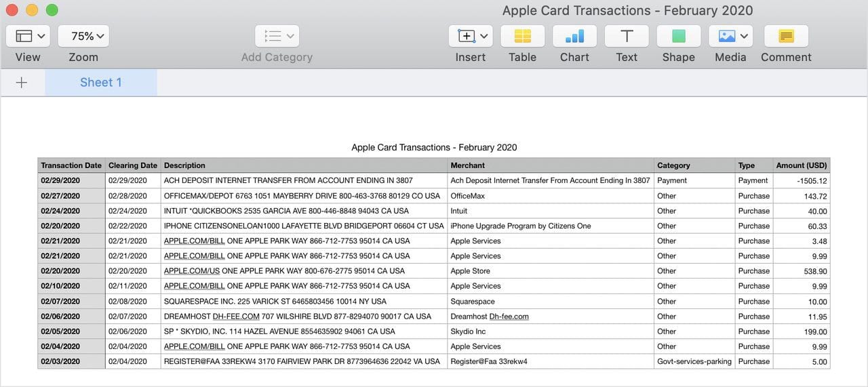Select the SP * SKYDIO, INC. description cell
The height and width of the screenshot is (387, 868).
(304, 331)
